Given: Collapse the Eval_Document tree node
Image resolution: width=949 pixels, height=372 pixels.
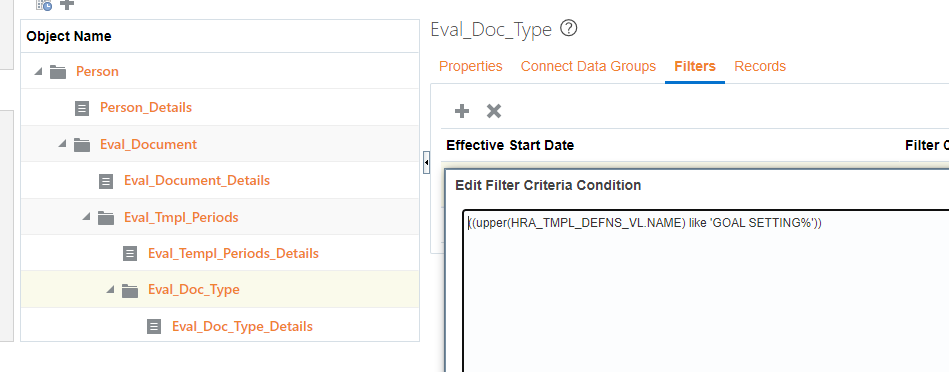Looking at the screenshot, I should point(62,144).
